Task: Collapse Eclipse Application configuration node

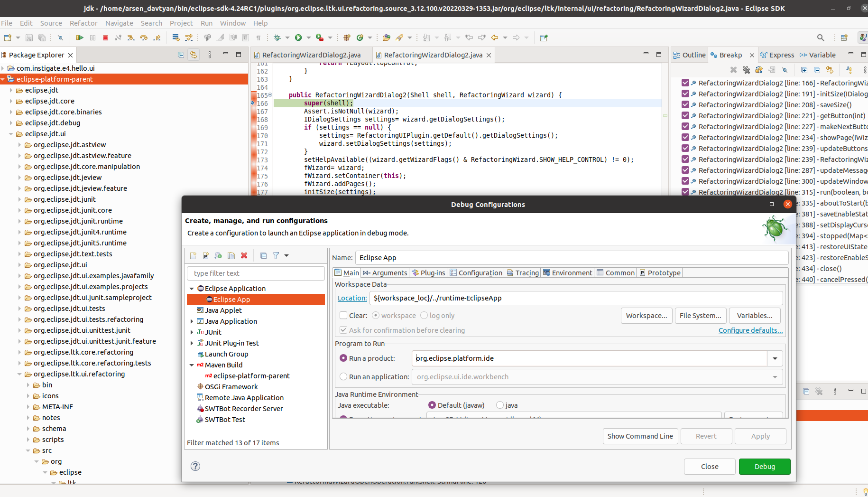Action: 192,289
